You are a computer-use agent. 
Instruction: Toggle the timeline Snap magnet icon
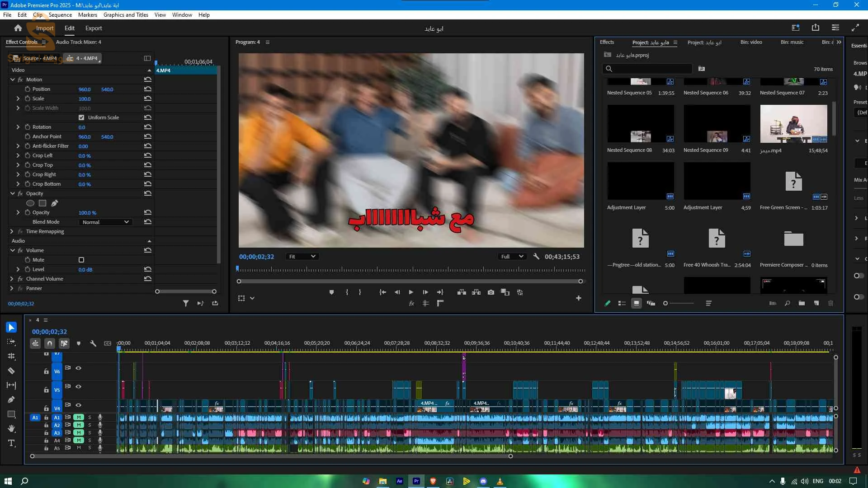pyautogui.click(x=50, y=343)
